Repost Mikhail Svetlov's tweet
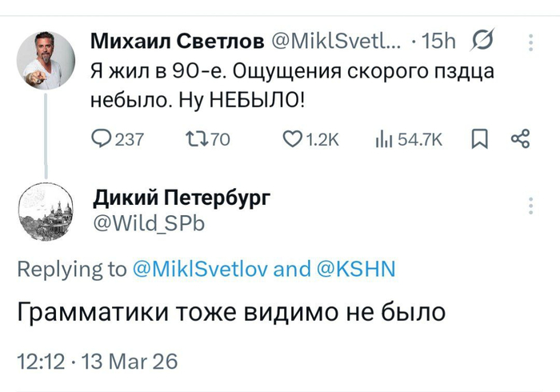The image size is (560, 392). [x=195, y=139]
